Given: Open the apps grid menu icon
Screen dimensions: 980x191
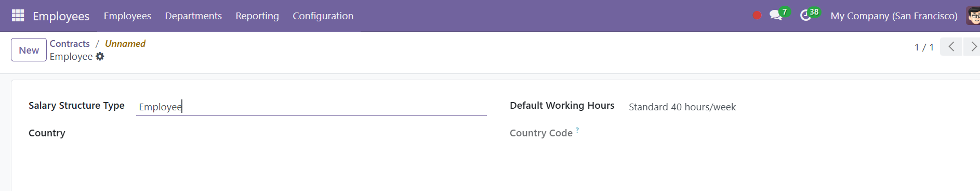Looking at the screenshot, I should click(x=18, y=16).
